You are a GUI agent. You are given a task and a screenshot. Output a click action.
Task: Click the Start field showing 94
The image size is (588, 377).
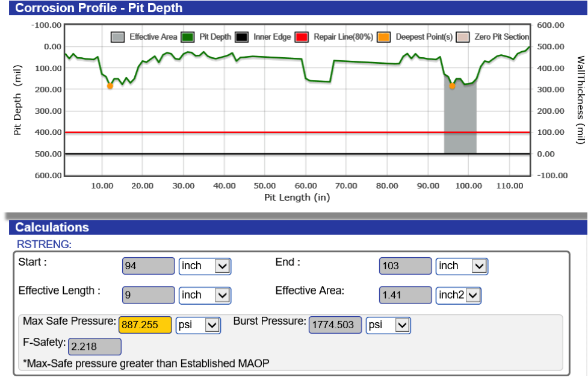click(x=149, y=266)
